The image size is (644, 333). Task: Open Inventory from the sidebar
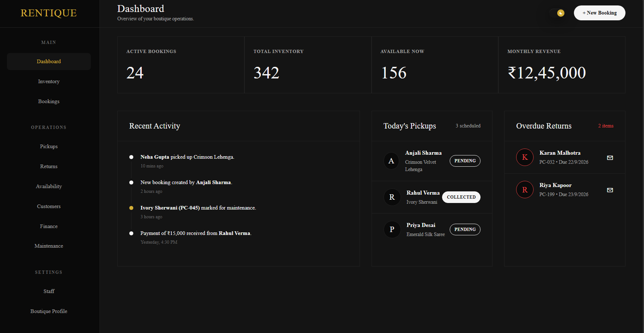[x=49, y=81]
